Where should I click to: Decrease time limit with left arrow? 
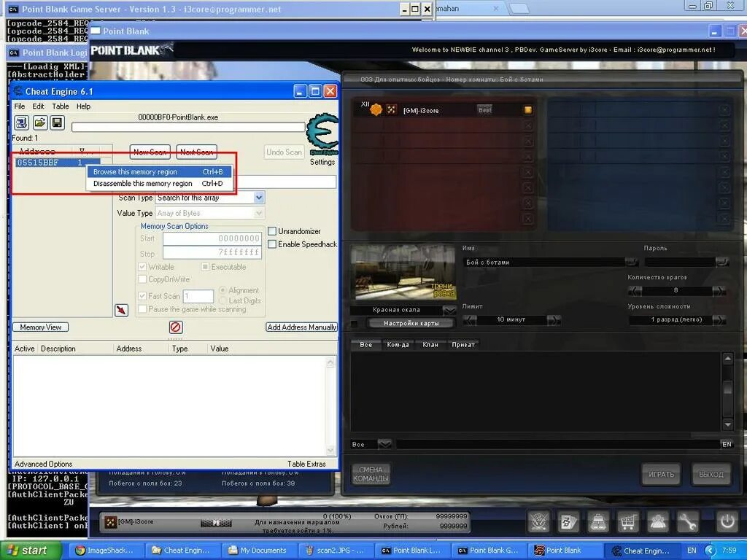pos(469,320)
